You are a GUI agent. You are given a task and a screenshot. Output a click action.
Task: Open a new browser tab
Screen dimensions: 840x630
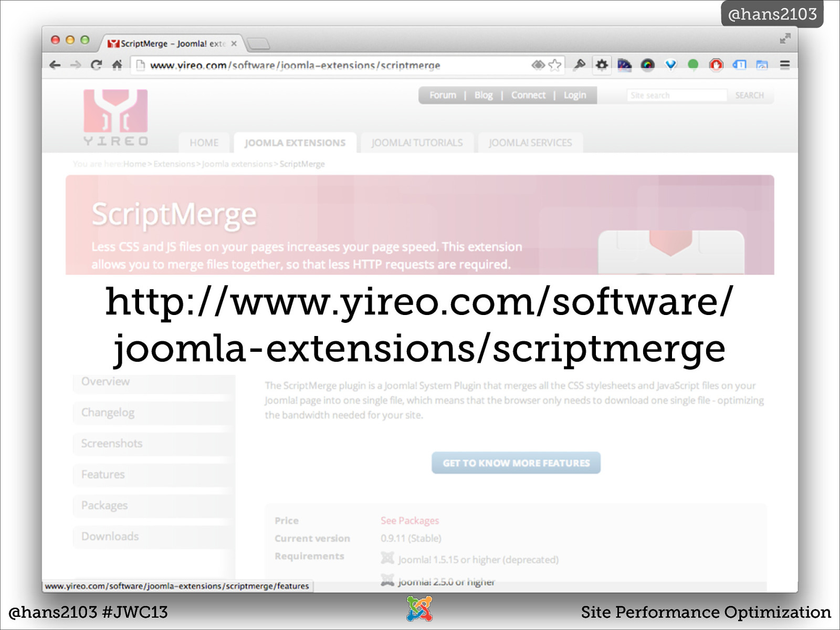tap(258, 44)
